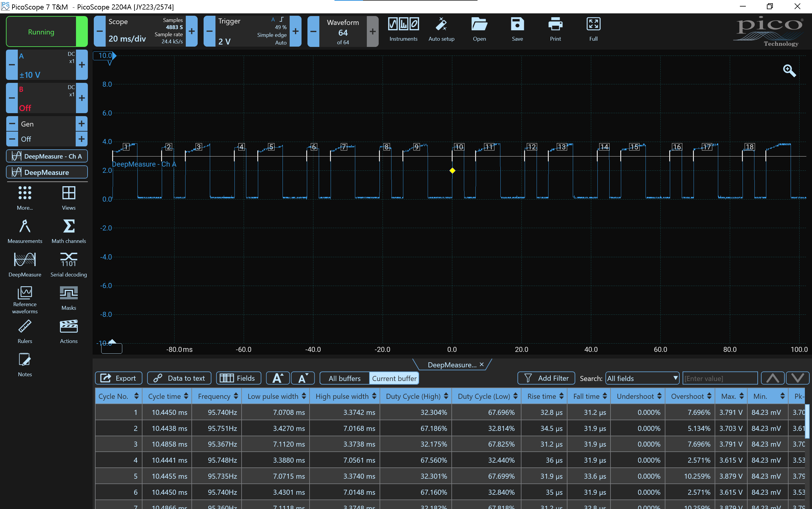Close the DeepMeasure results tab

482,365
